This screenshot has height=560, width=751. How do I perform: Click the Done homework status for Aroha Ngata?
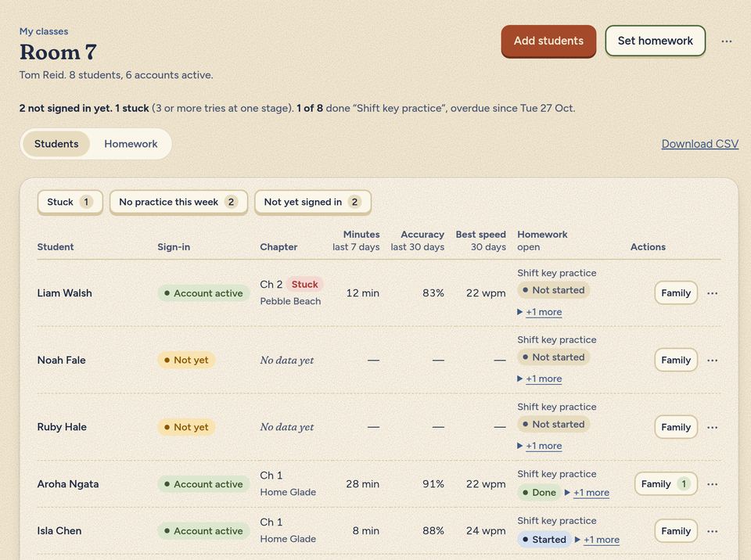pyautogui.click(x=539, y=493)
